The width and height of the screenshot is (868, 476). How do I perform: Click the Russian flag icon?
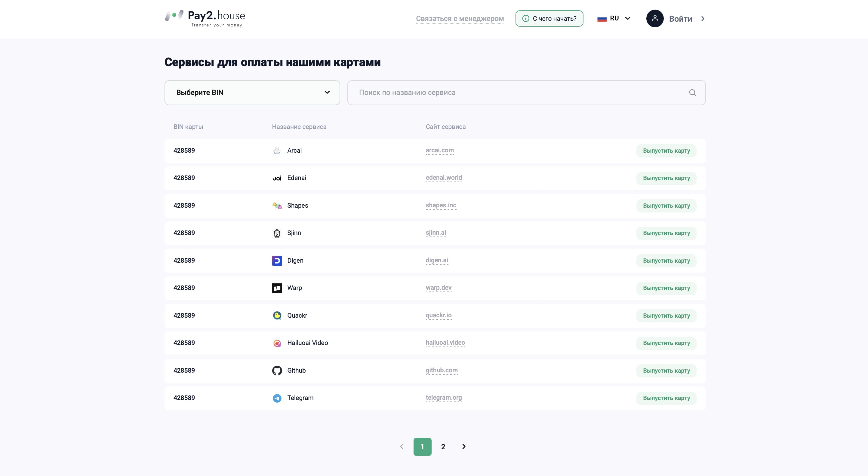pos(602,19)
